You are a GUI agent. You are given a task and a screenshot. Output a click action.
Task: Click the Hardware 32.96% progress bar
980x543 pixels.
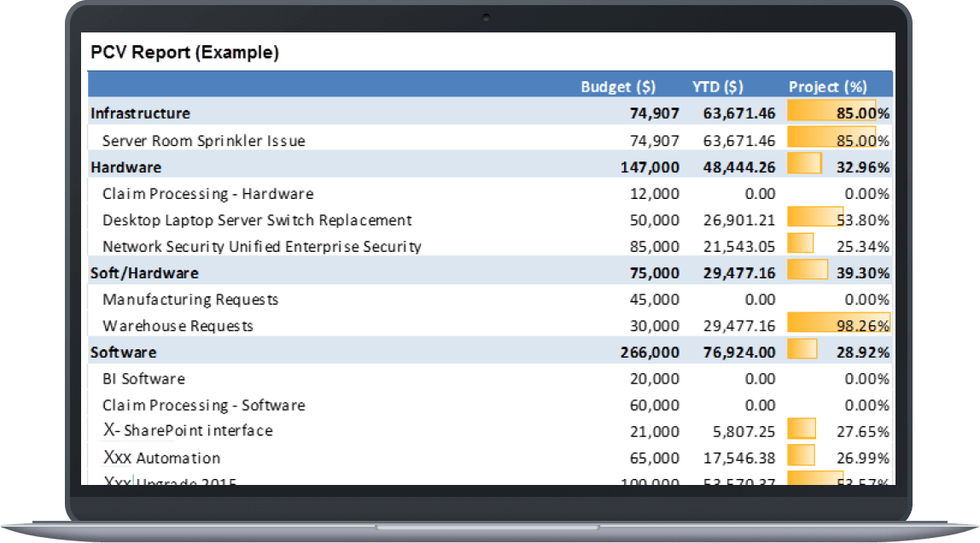(x=804, y=166)
